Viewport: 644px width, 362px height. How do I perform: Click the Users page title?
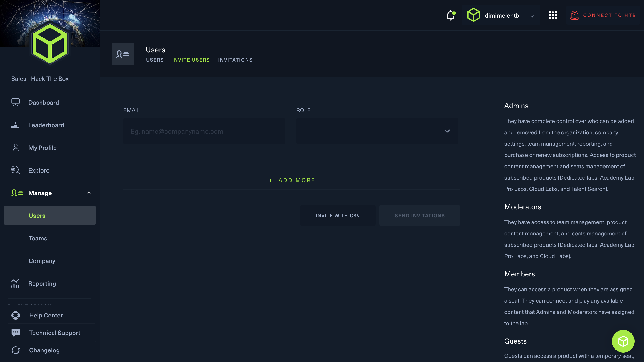156,50
